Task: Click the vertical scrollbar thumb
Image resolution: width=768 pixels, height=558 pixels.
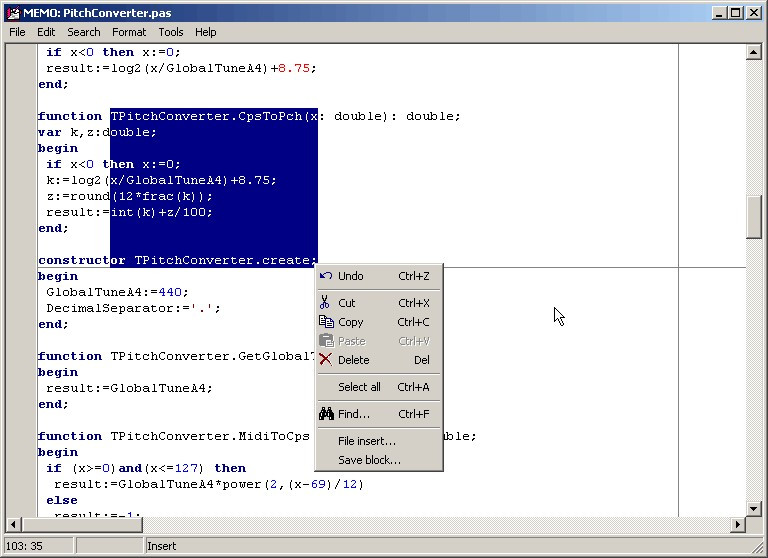Action: [x=754, y=217]
